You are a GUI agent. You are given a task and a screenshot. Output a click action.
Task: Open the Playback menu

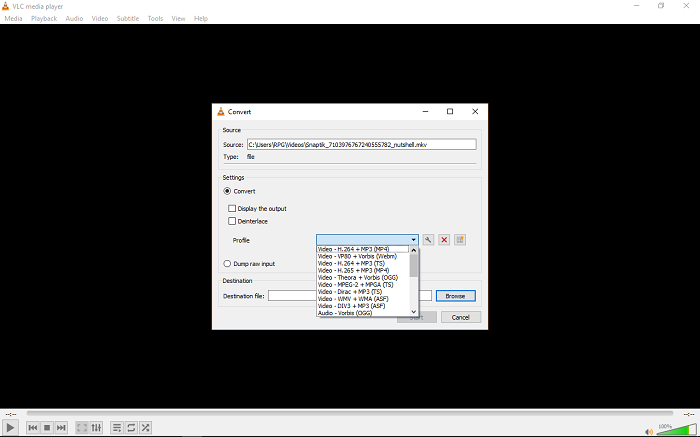[44, 18]
